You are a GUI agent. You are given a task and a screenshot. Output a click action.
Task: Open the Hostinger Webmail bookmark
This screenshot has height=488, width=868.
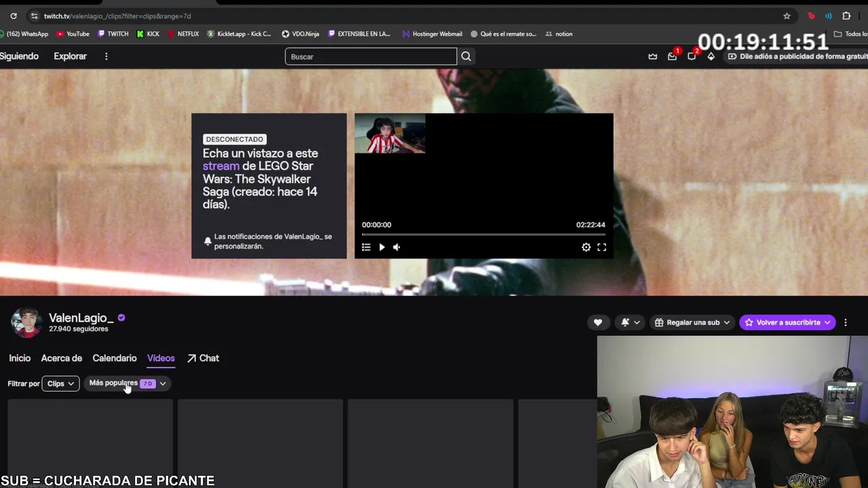pos(432,34)
